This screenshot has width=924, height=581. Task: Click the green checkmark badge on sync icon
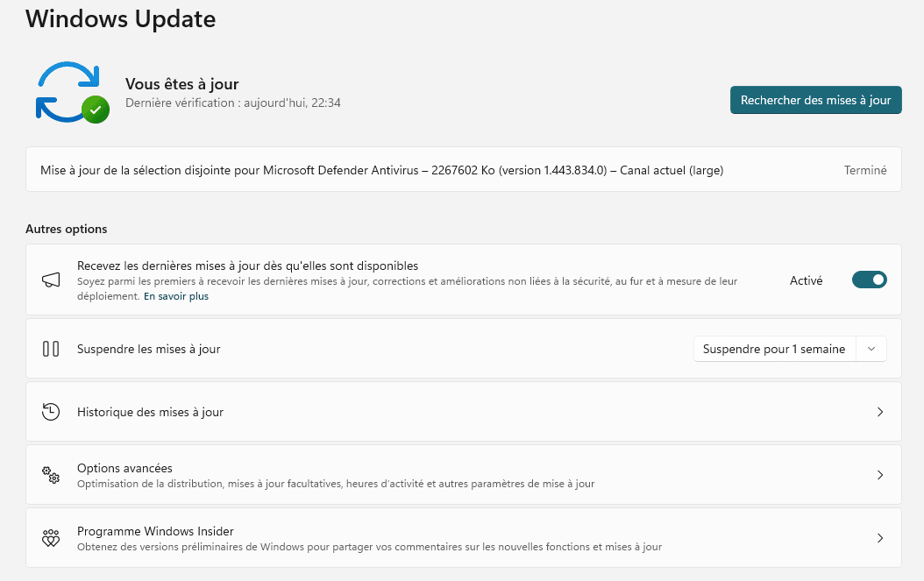[96, 110]
